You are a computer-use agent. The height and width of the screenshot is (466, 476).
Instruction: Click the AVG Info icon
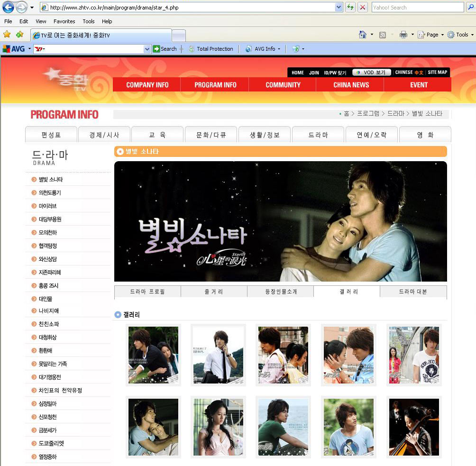248,48
